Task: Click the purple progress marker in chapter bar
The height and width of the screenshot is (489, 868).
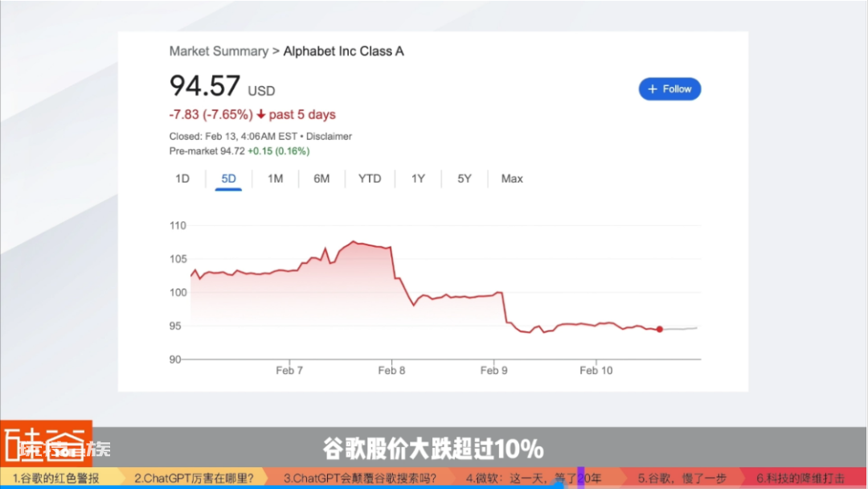Action: 581,478
